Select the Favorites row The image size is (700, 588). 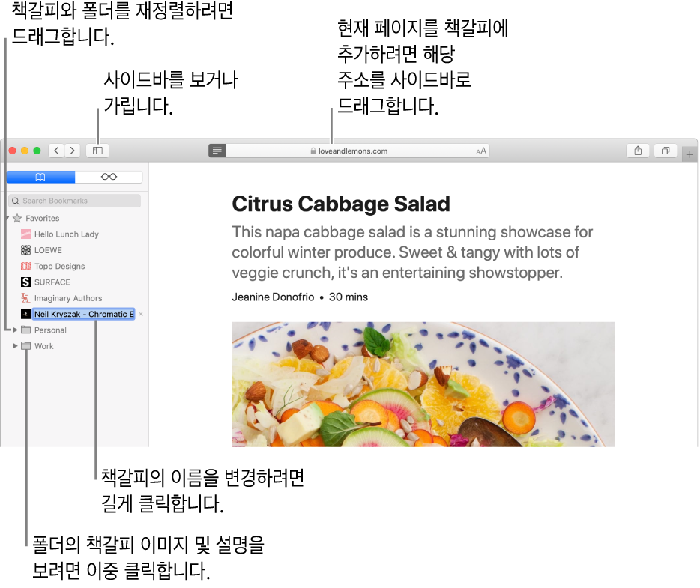coord(74,218)
